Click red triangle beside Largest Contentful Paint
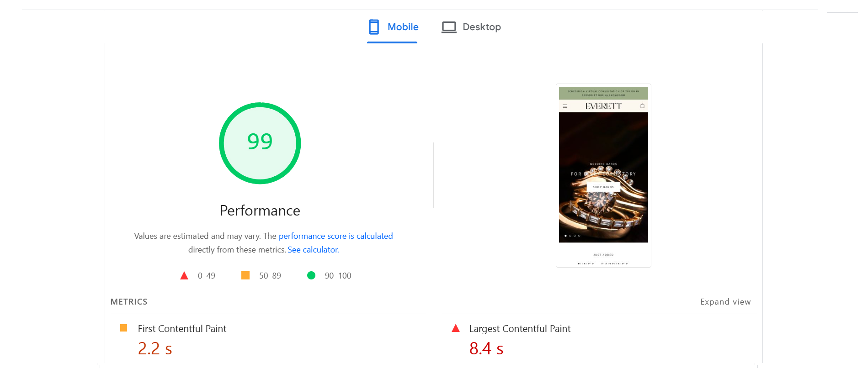Image resolution: width=868 pixels, height=379 pixels. click(455, 328)
